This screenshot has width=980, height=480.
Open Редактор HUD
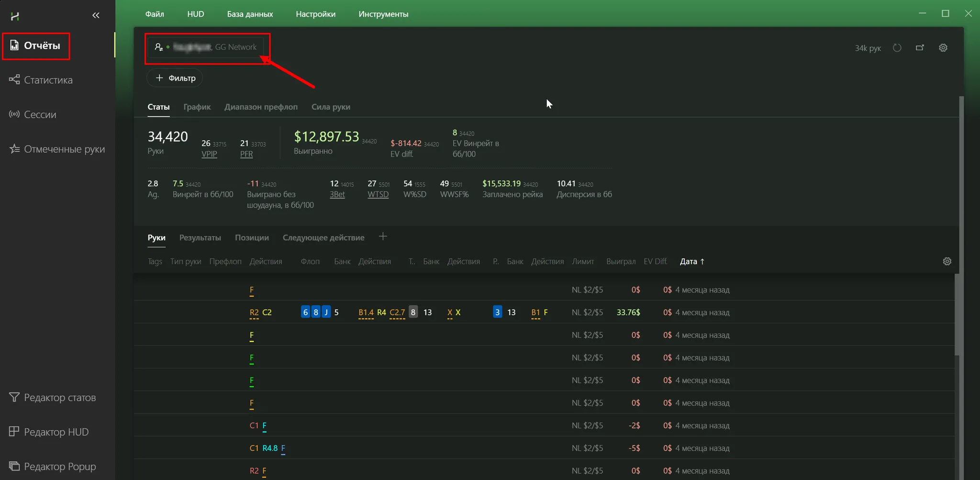click(49, 432)
